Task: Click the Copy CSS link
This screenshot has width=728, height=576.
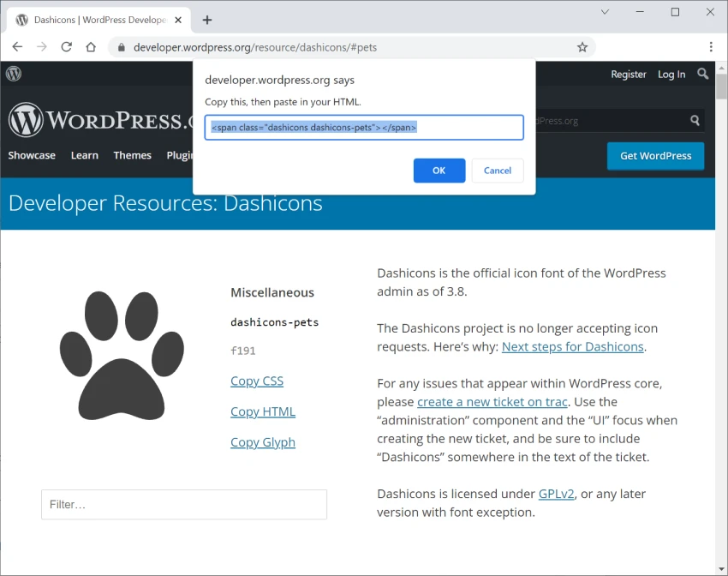Action: click(257, 381)
